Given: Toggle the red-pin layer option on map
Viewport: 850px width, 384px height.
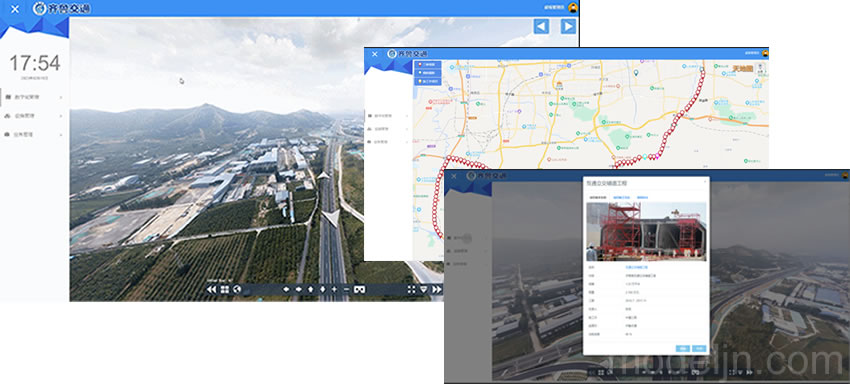Looking at the screenshot, I should pos(428,65).
